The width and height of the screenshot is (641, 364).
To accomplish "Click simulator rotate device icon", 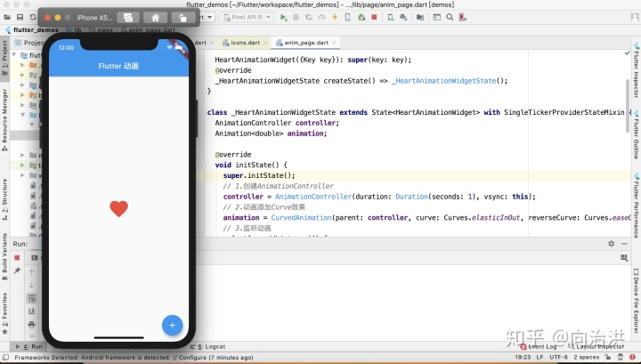I will [x=183, y=18].
